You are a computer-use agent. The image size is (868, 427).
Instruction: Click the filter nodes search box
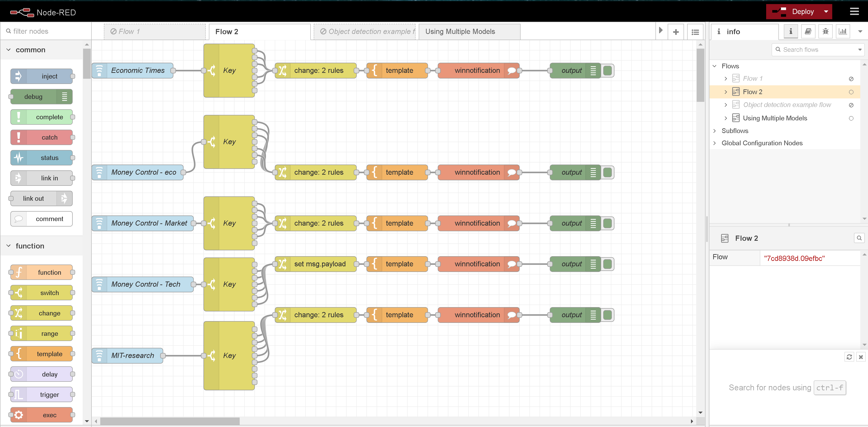[46, 31]
